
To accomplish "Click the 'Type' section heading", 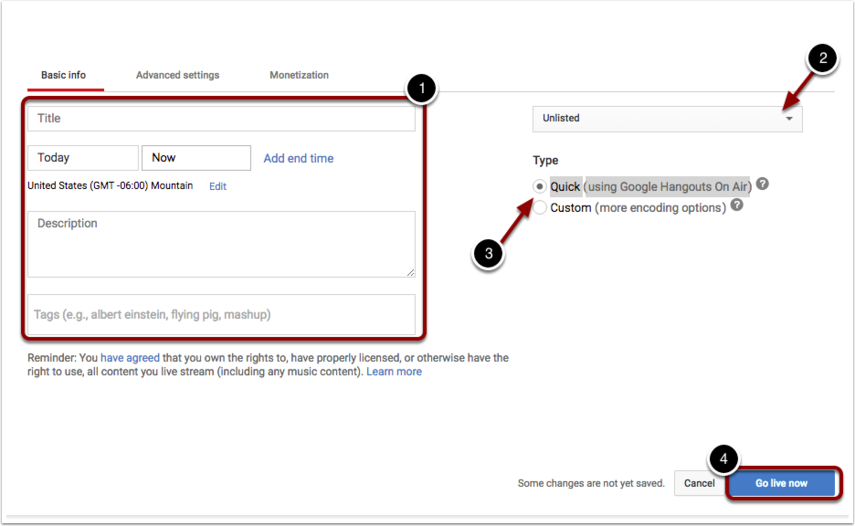I will pyautogui.click(x=545, y=160).
